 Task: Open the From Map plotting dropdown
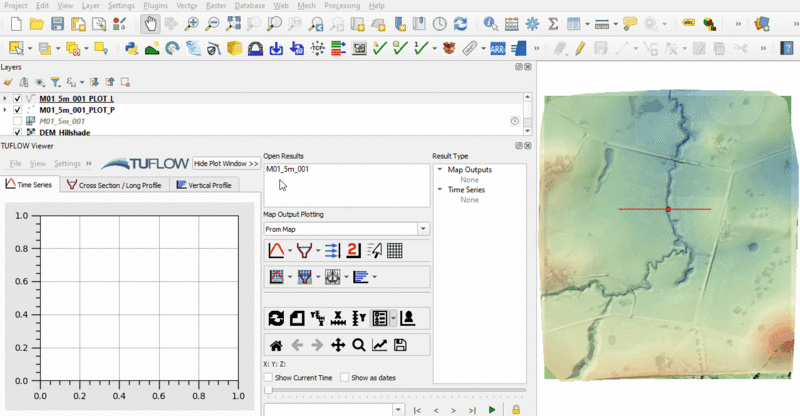coord(346,229)
